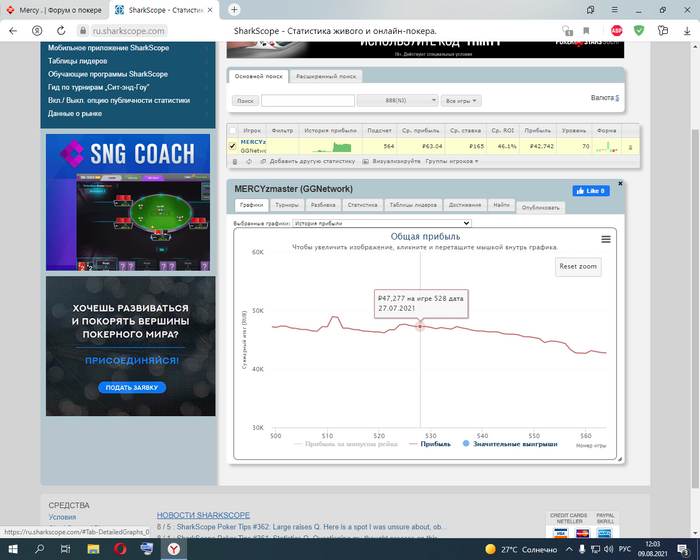Expand Мобильное приложение SharkScope sidebar item
Viewport: 700px width, 560px height.
[x=128, y=48]
